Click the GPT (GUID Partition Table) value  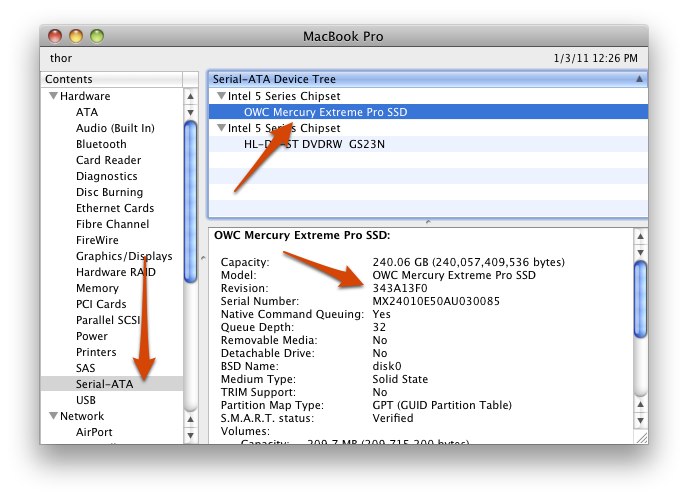[442, 405]
